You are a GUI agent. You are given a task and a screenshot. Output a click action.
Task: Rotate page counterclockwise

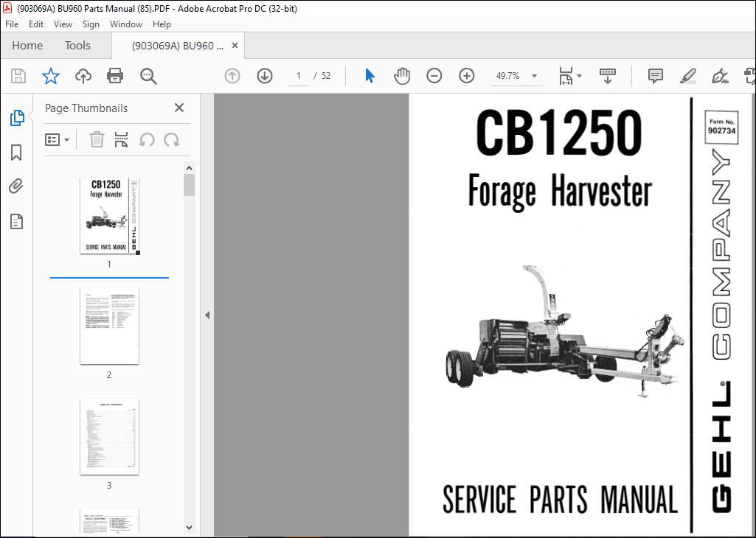click(147, 140)
